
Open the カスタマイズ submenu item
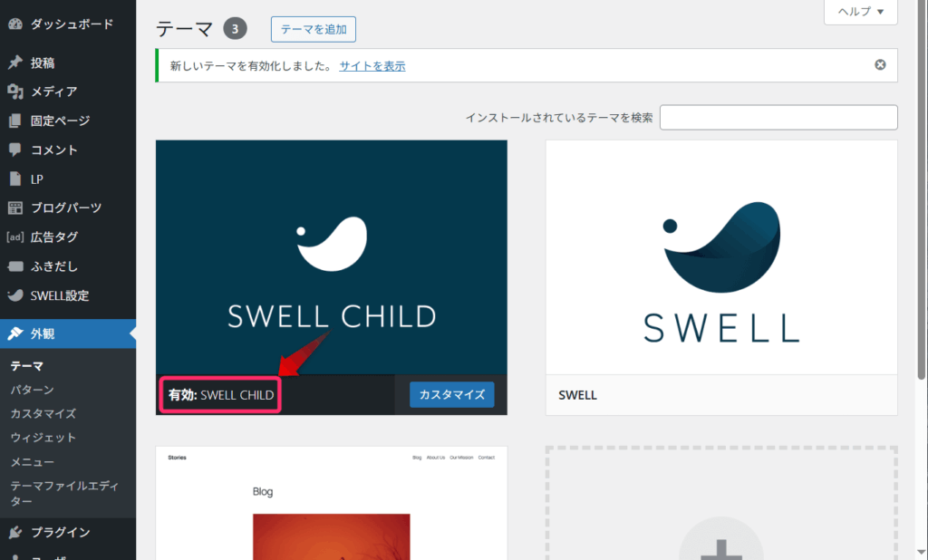click(43, 413)
